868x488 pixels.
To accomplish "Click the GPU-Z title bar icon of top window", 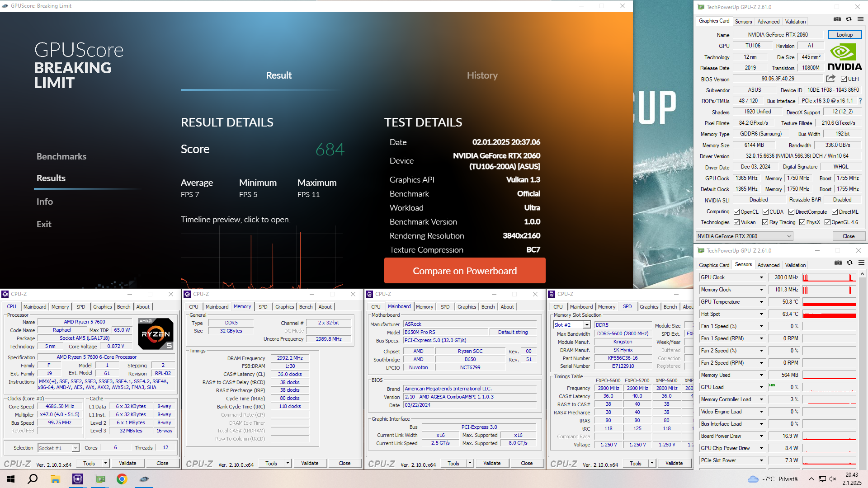I will click(701, 7).
